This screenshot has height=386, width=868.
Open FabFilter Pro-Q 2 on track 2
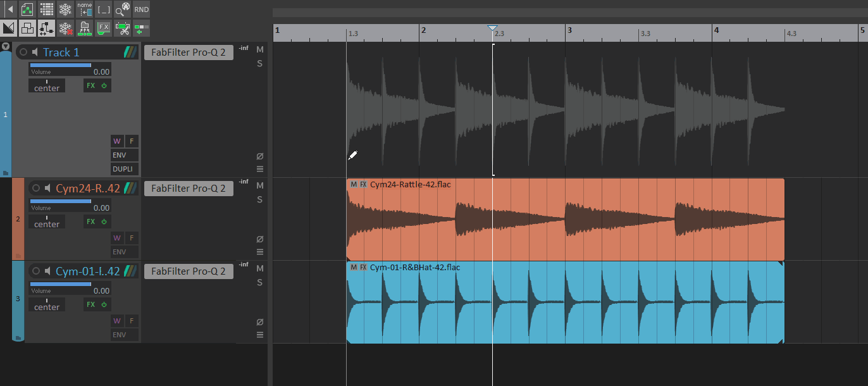(x=189, y=189)
